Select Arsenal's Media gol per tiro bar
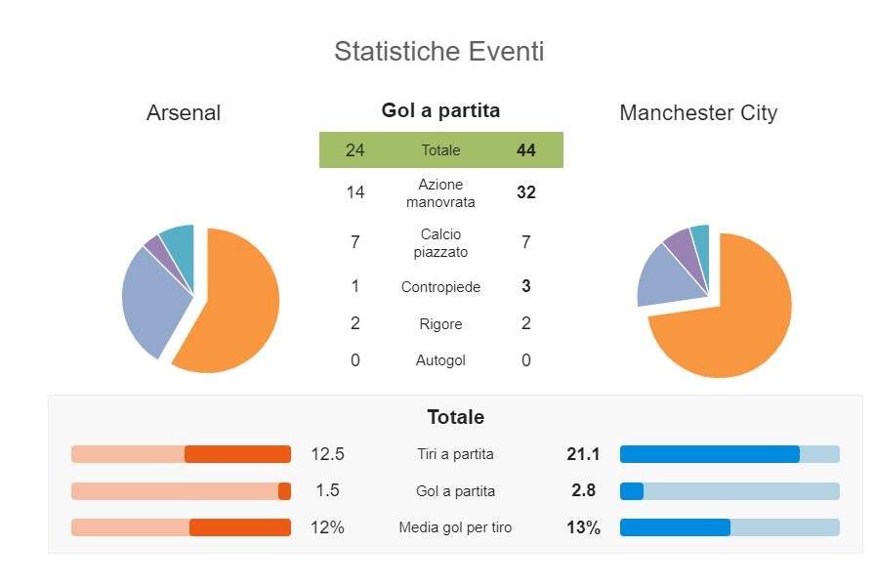The image size is (875, 588). (x=181, y=527)
